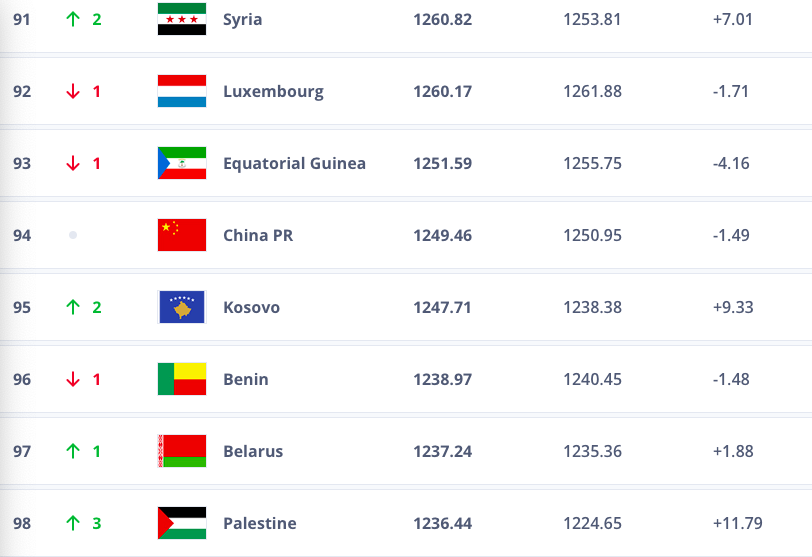
Task: Open the Luxembourg team link
Action: (x=273, y=91)
